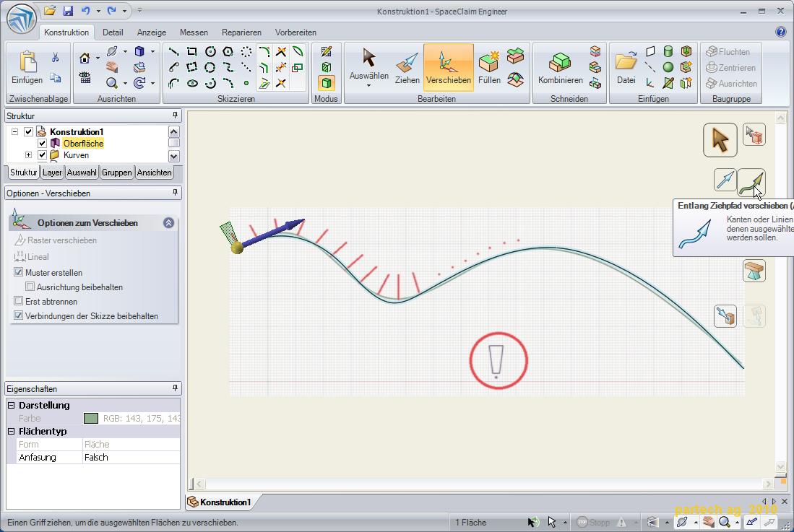Switch to the Ansichten panel tab
Image resolution: width=794 pixels, height=532 pixels.
coord(154,173)
